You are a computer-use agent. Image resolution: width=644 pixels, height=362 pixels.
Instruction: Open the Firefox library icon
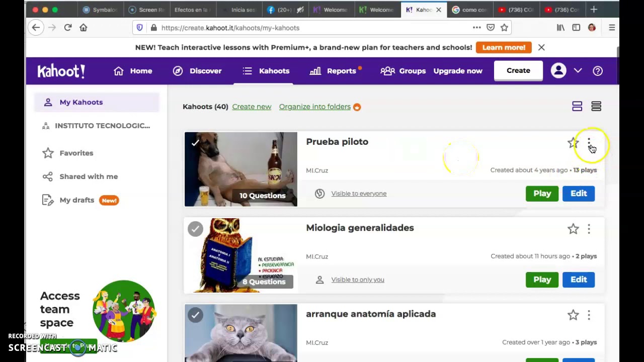click(x=560, y=28)
